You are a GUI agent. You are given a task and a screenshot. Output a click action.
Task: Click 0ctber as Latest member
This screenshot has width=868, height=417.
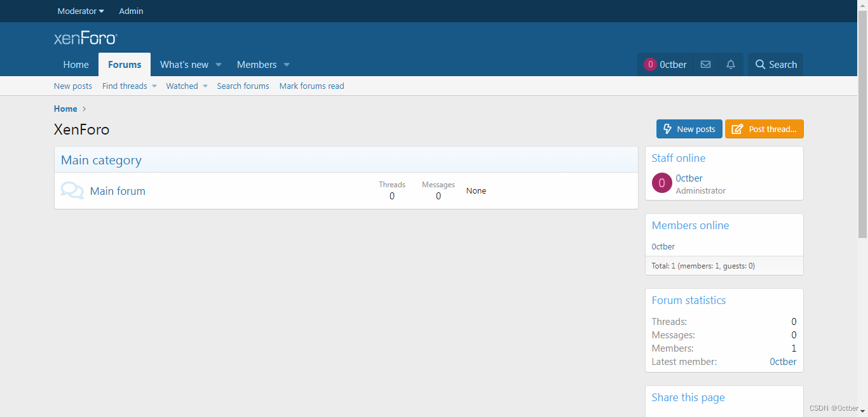click(x=783, y=362)
